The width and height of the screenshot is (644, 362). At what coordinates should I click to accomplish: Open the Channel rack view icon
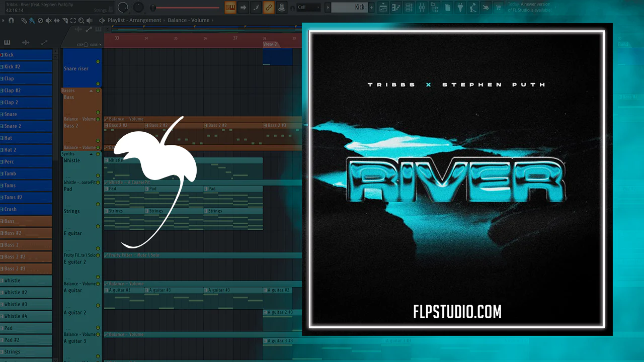click(409, 7)
